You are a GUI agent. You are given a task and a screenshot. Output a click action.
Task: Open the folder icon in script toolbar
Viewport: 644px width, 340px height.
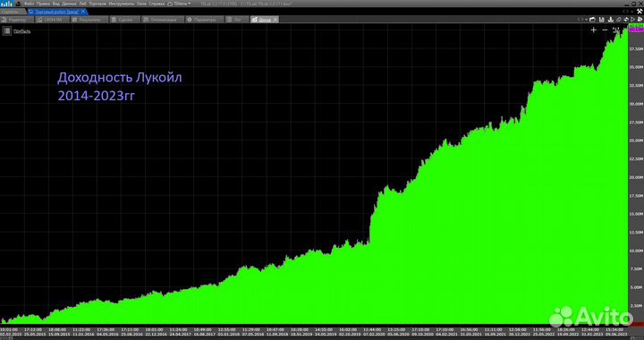click(592, 20)
